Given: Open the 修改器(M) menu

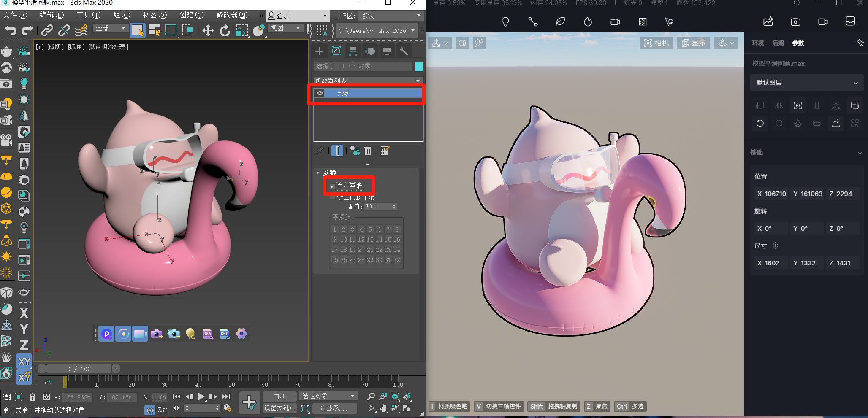Looking at the screenshot, I should pyautogui.click(x=232, y=15).
